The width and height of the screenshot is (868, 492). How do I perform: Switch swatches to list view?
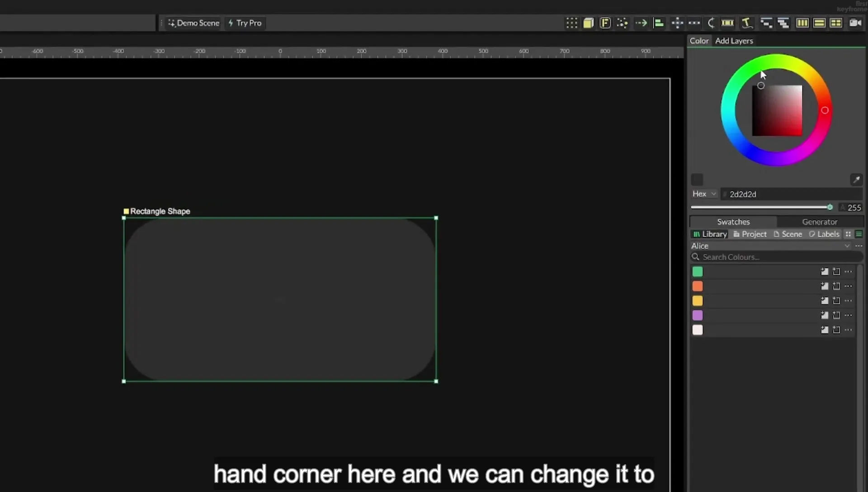pos(859,234)
